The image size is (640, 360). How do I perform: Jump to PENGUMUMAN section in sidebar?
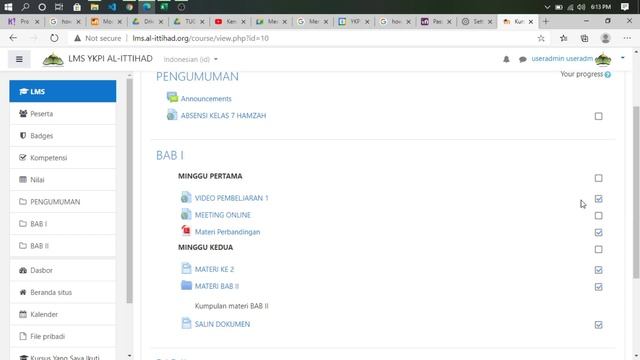click(x=63, y=202)
